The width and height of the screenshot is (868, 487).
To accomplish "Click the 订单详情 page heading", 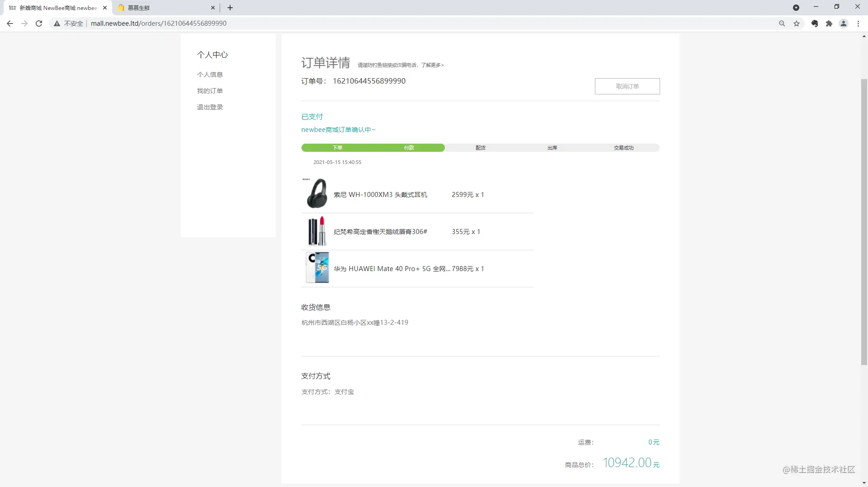I will (325, 63).
